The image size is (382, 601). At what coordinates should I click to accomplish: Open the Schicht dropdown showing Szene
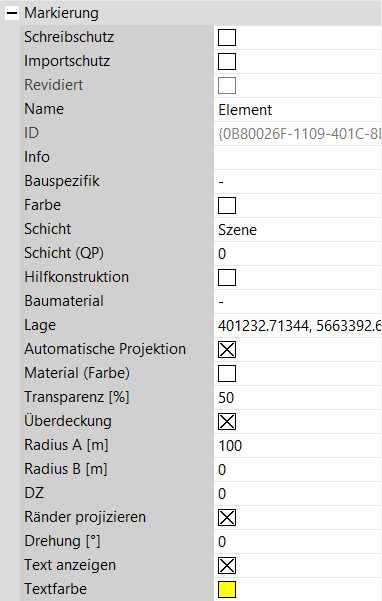click(x=298, y=230)
